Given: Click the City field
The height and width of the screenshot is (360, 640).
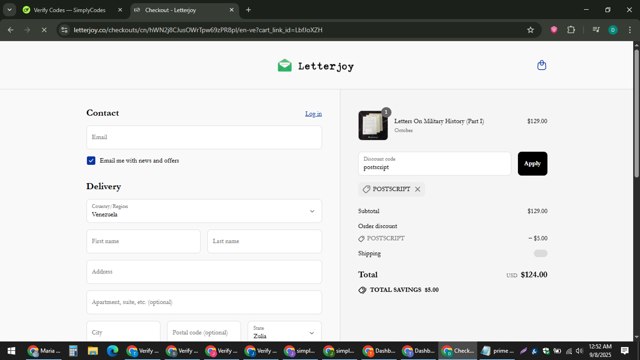Looking at the screenshot, I should 123,332.
